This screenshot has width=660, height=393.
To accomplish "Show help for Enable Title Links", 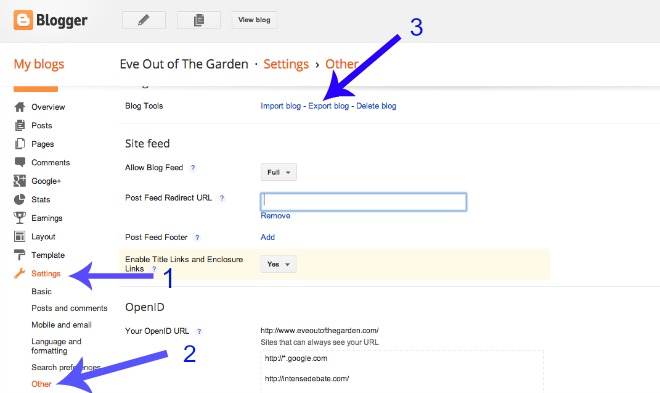I will click(x=154, y=269).
